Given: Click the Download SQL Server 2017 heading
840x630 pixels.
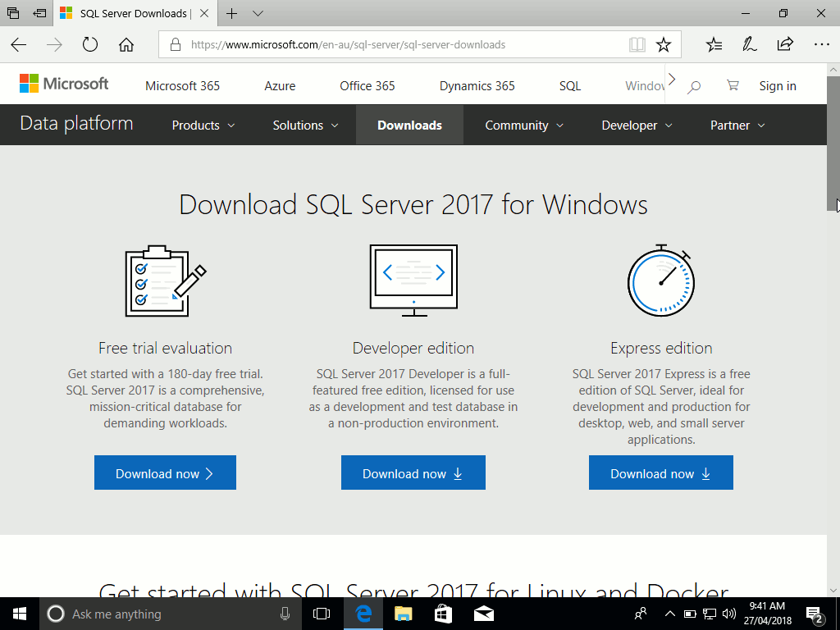Looking at the screenshot, I should pyautogui.click(x=413, y=204).
